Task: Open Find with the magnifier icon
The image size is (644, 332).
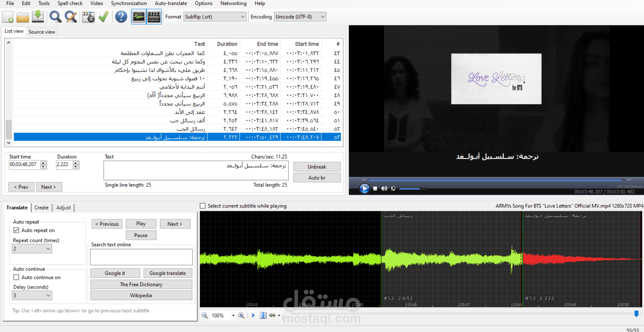Action: 56,16
